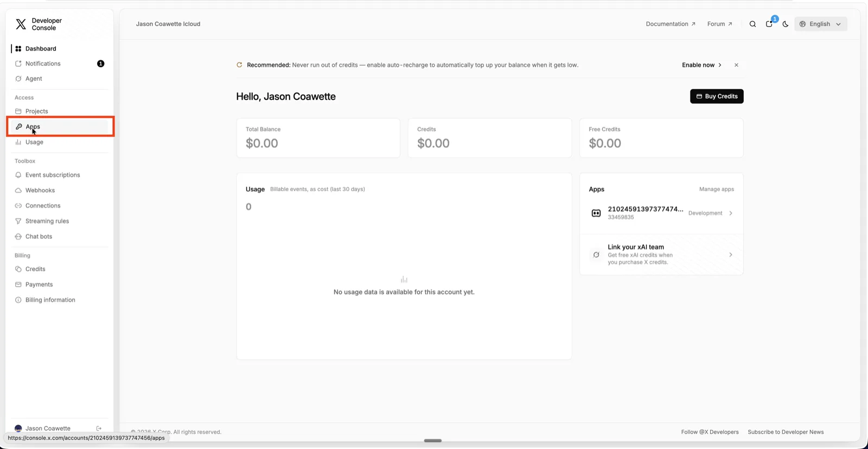Click the Buy Credits button
Screen dimensions: 868x449
click(x=717, y=96)
